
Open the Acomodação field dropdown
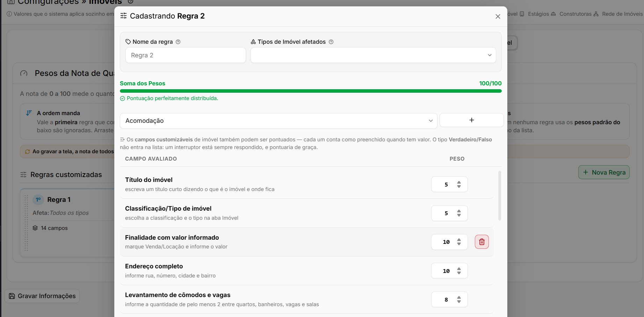278,121
